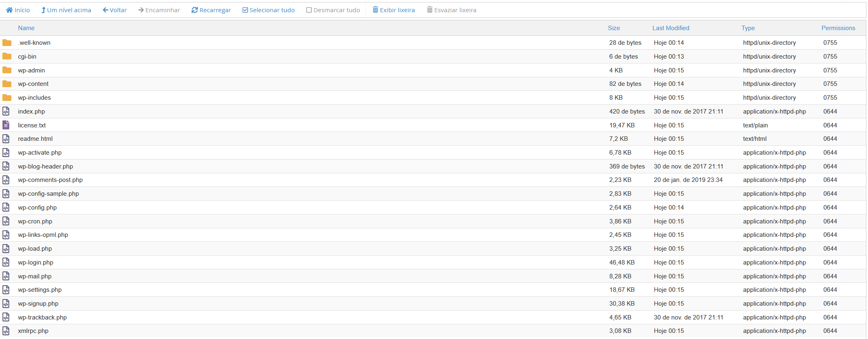Click the 0644 permissions of index.php
The width and height of the screenshot is (868, 339).
coord(830,112)
